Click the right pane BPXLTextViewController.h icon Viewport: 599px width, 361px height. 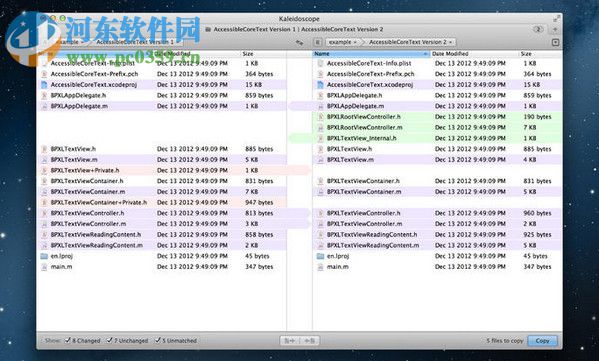(x=320, y=213)
